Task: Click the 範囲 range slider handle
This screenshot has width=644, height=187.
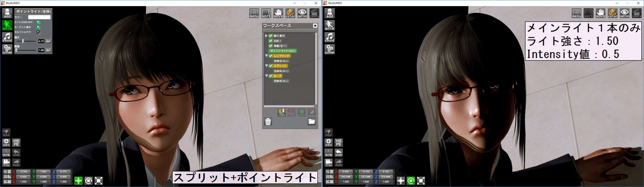Action: (x=16, y=50)
